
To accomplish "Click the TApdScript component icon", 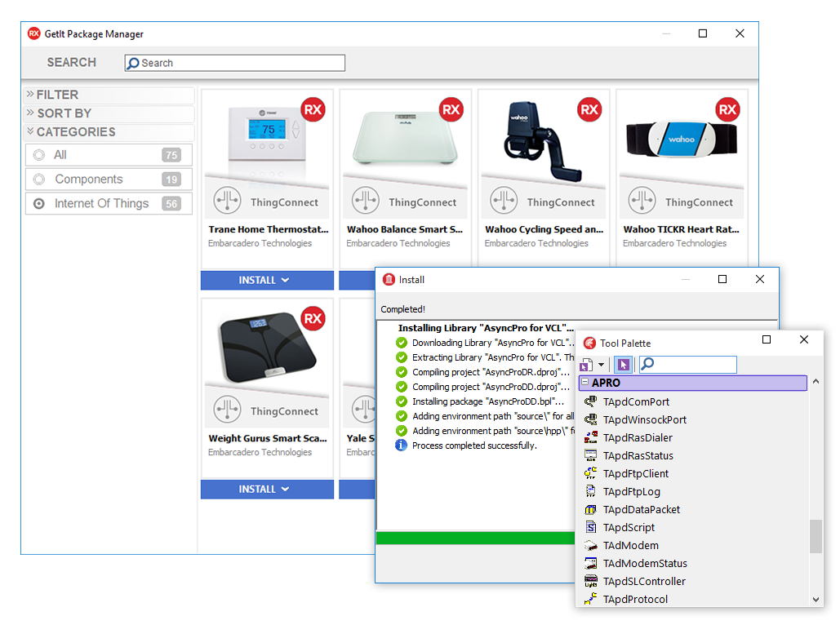I will pyautogui.click(x=590, y=528).
